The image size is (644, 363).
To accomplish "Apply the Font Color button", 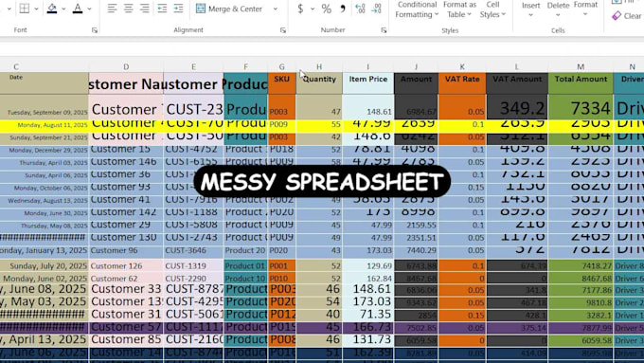I will [78, 9].
